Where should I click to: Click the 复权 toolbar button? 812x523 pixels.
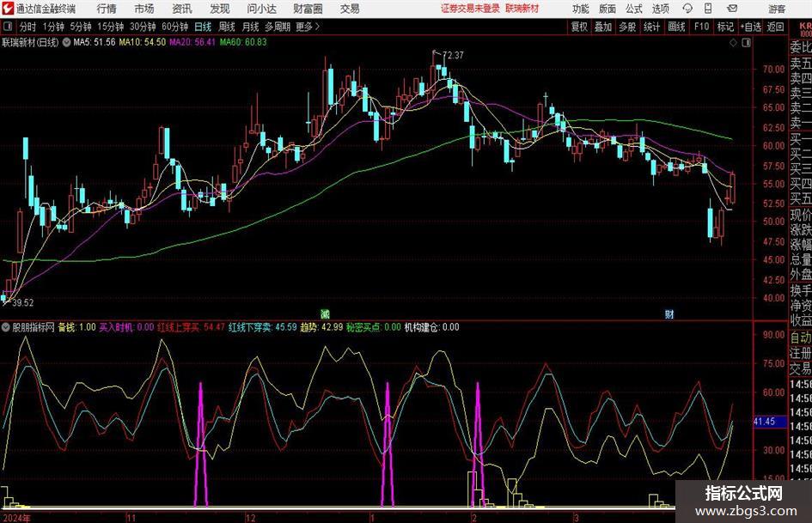click(x=579, y=27)
